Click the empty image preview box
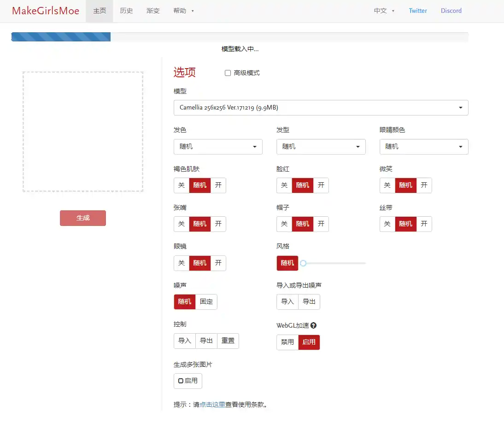This screenshot has height=422, width=504. tap(83, 132)
